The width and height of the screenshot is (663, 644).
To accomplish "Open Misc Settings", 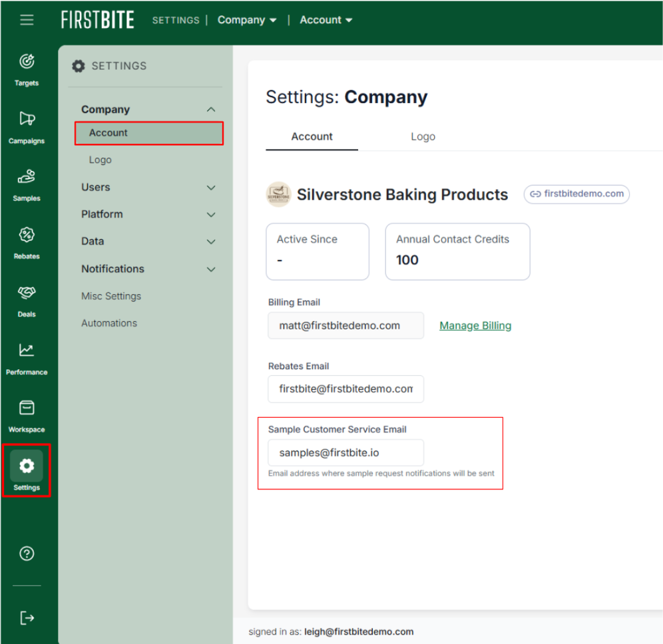I will pos(111,296).
